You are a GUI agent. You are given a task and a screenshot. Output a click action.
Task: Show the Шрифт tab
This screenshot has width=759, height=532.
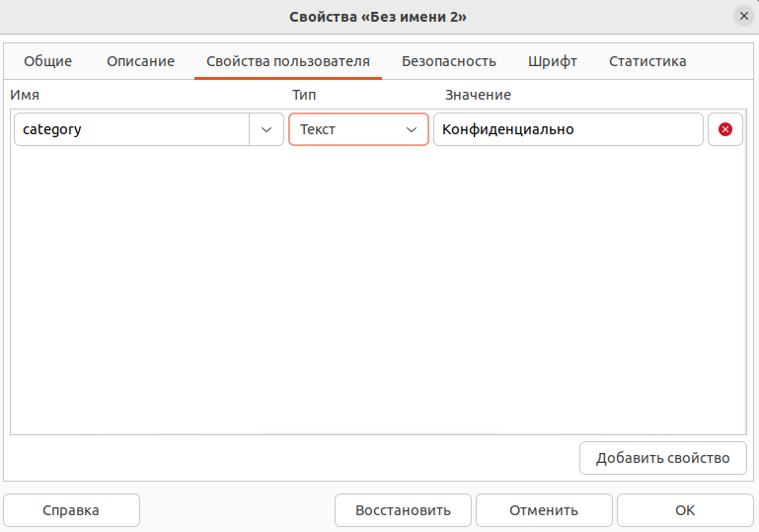pos(553,61)
